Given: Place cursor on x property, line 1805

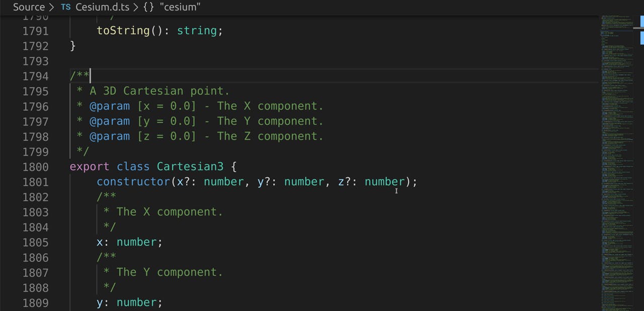Looking at the screenshot, I should coord(100,242).
